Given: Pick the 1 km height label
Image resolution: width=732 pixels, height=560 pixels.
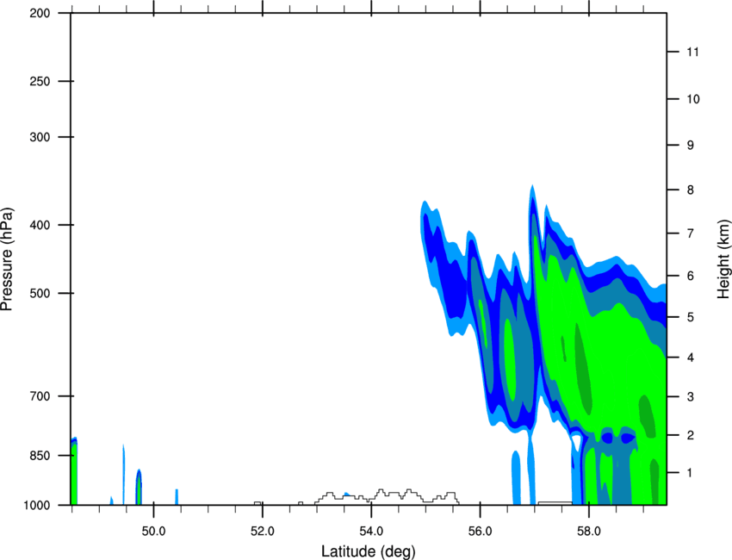Looking at the screenshot, I should pyautogui.click(x=691, y=473).
